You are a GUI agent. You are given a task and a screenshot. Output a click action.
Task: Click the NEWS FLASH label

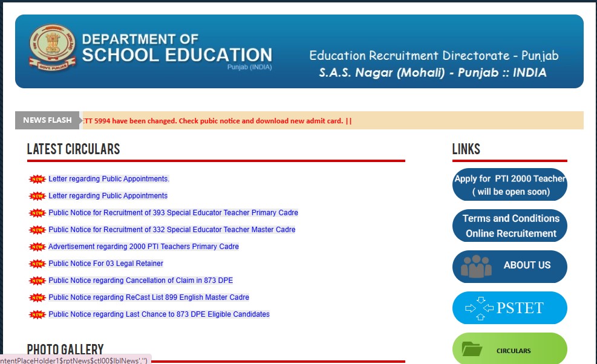(x=47, y=120)
